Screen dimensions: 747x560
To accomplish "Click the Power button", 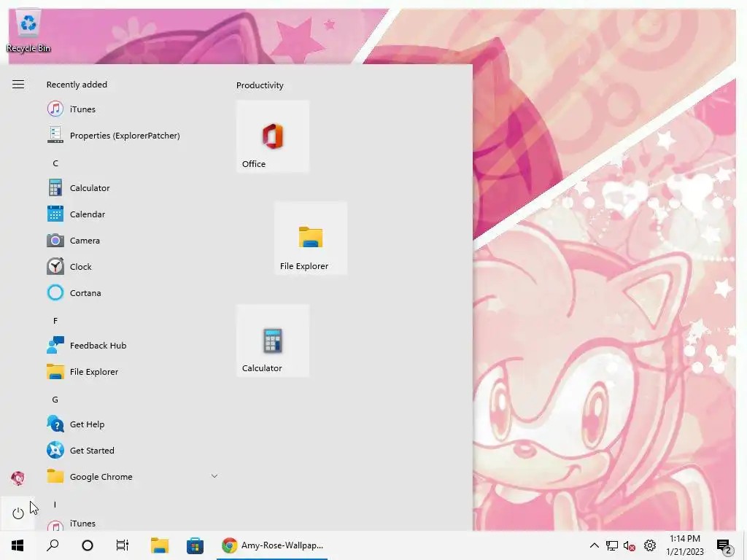I will pyautogui.click(x=18, y=513).
